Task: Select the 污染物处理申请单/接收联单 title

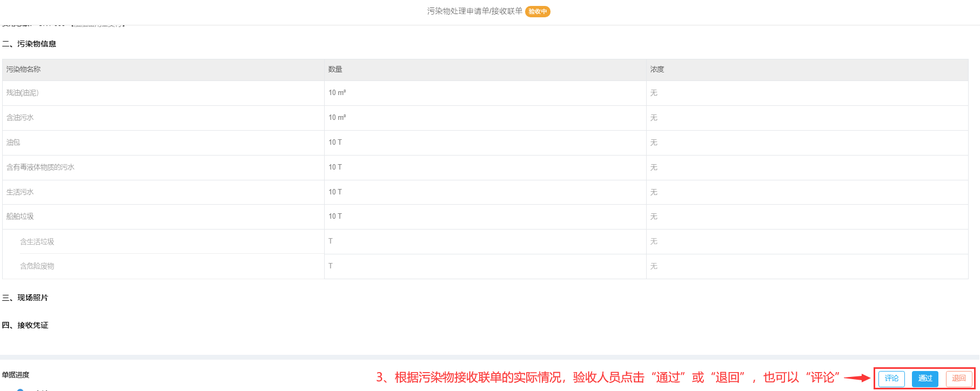Action: coord(475,11)
